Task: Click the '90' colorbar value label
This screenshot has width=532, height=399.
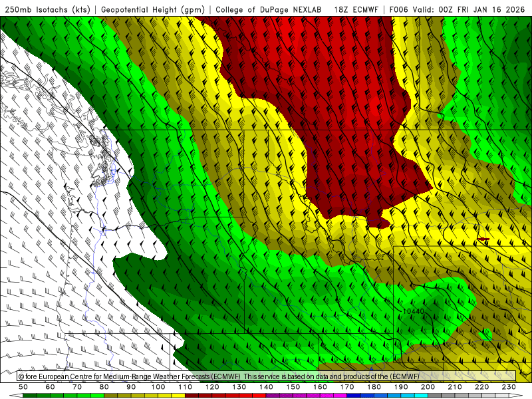Action: (x=131, y=387)
